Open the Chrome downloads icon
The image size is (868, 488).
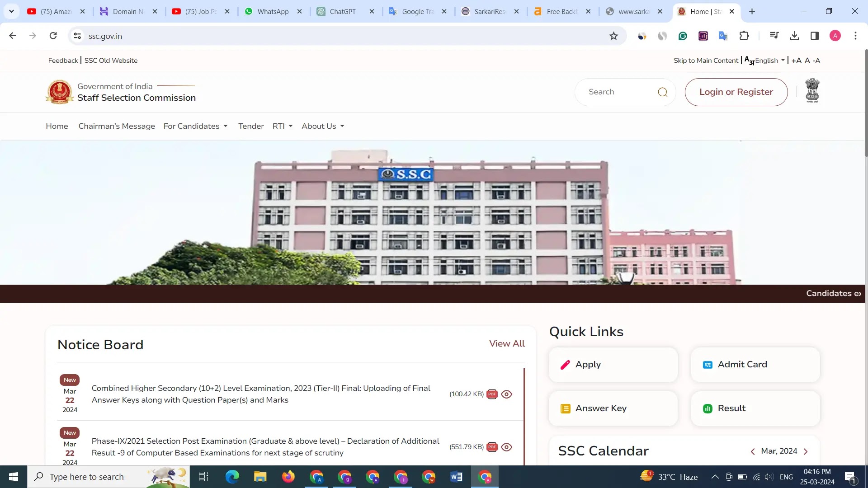[794, 36]
